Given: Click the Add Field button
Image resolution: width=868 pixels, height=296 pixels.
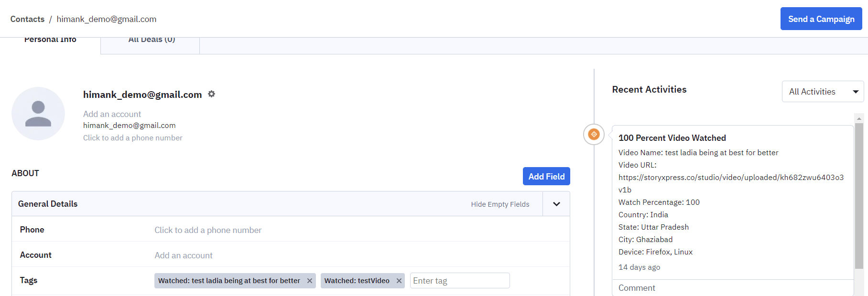Looking at the screenshot, I should pyautogui.click(x=546, y=177).
